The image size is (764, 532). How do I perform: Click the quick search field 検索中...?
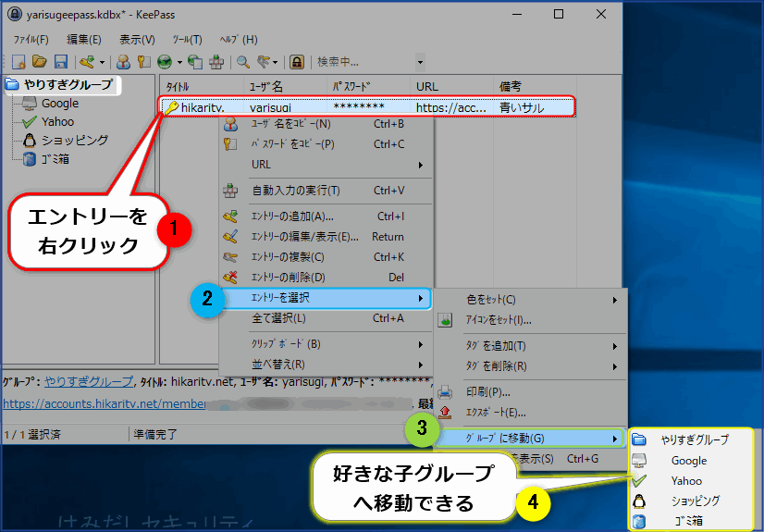364,62
